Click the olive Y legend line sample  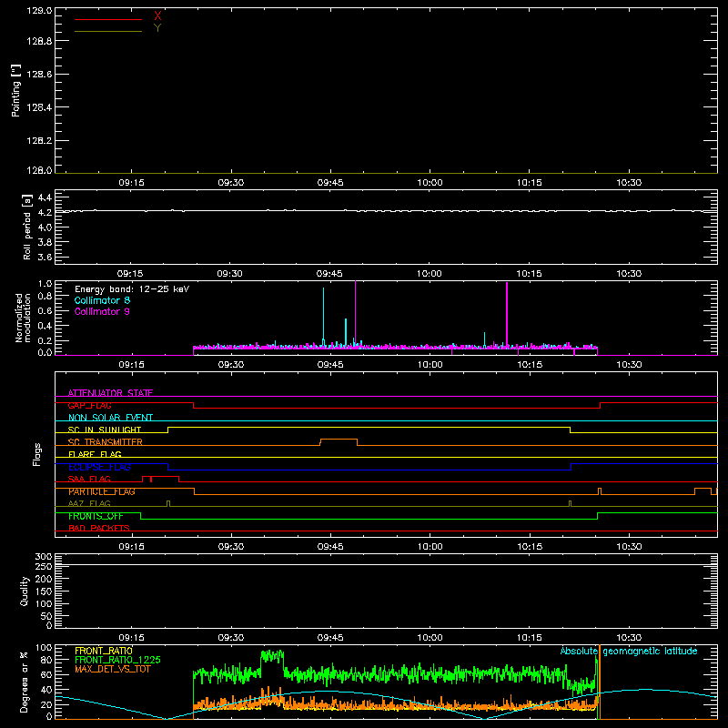(108, 31)
